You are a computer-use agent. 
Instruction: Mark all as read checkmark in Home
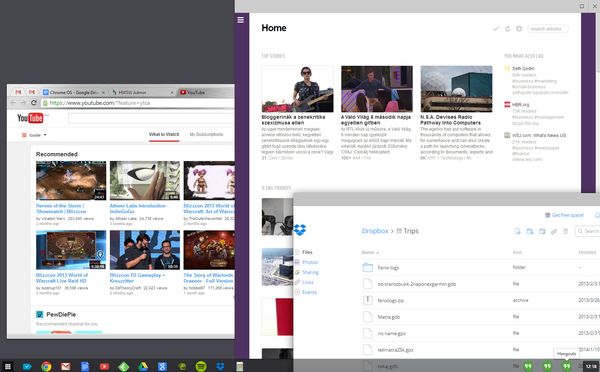click(496, 29)
